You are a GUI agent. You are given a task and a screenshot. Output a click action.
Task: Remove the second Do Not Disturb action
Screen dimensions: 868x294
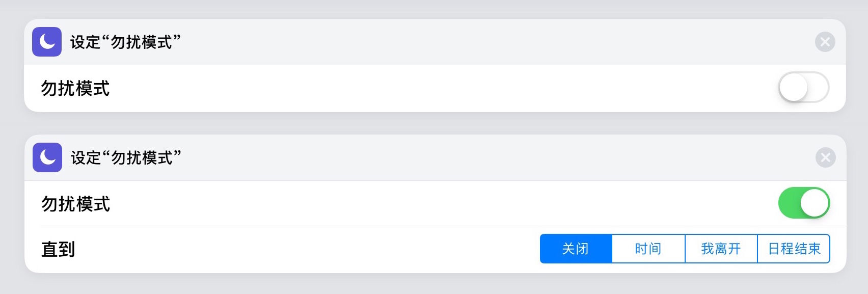[825, 157]
